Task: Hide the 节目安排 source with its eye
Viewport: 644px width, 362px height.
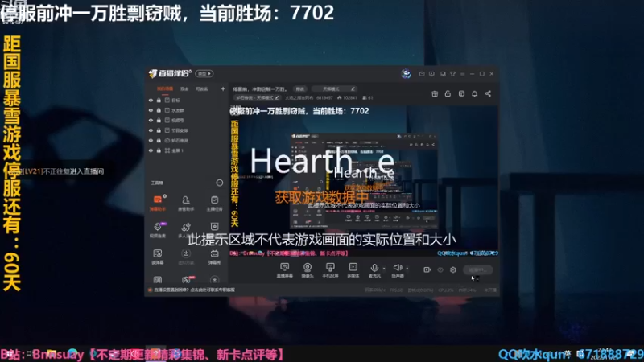Action: 151,130
